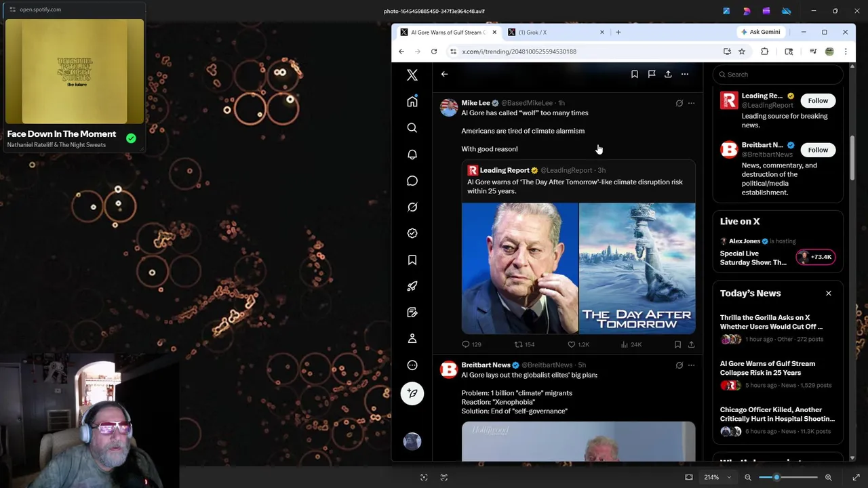
Task: Toggle fullscreen in the photo viewer
Action: click(x=856, y=477)
